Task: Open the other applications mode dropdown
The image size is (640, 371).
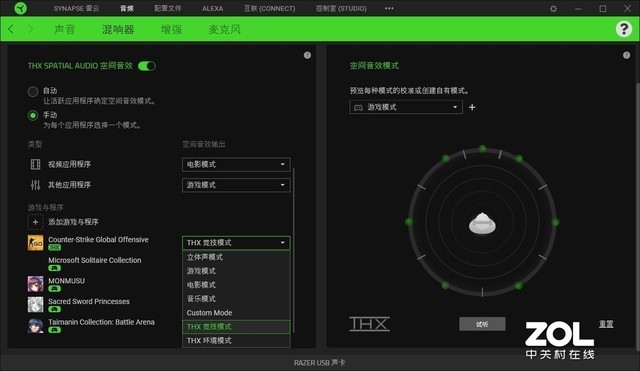Action: (x=236, y=185)
